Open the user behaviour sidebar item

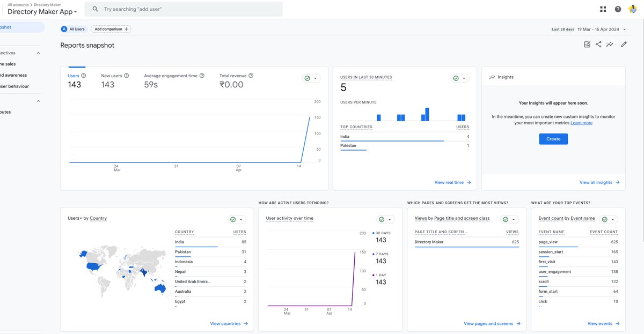tap(14, 86)
